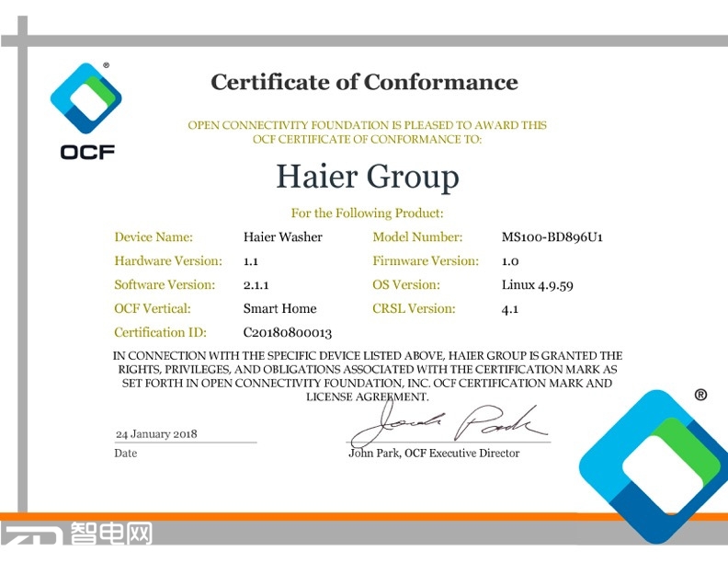The width and height of the screenshot is (728, 563).
Task: Click the "Certificate of Conformance" title
Action: tap(365, 82)
